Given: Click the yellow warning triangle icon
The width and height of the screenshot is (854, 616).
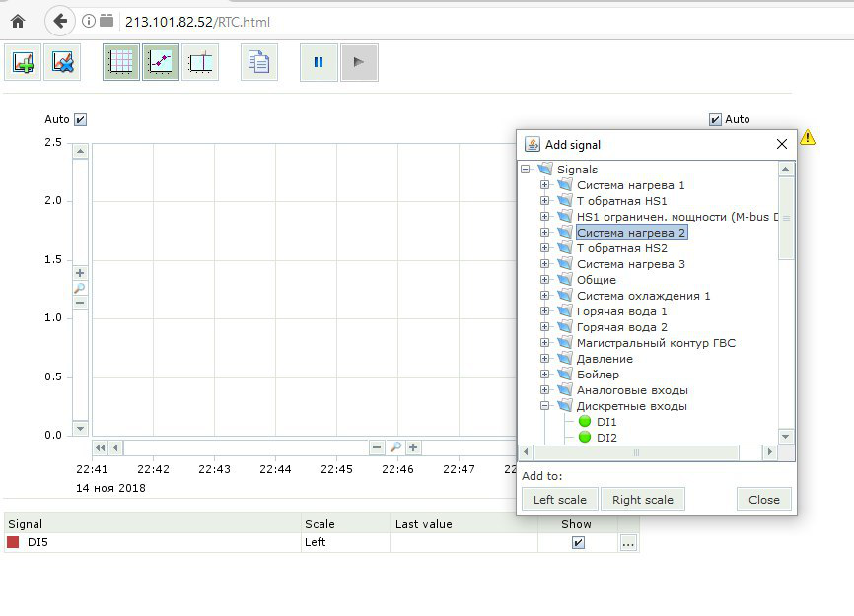Looking at the screenshot, I should (808, 137).
